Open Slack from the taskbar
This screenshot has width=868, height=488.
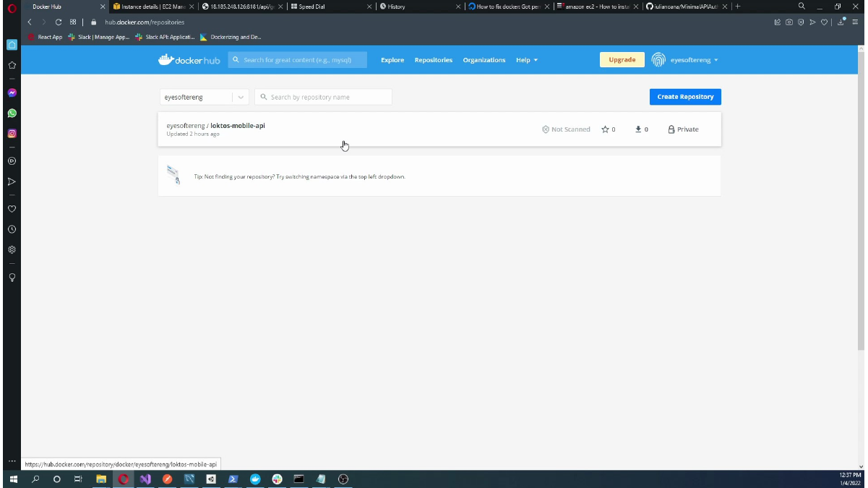point(277,479)
